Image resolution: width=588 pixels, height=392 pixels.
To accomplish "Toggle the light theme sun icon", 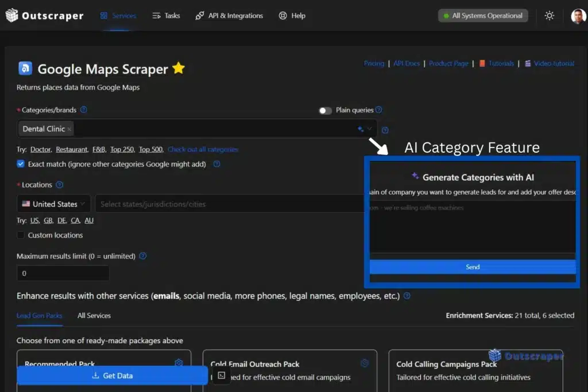I will (549, 15).
